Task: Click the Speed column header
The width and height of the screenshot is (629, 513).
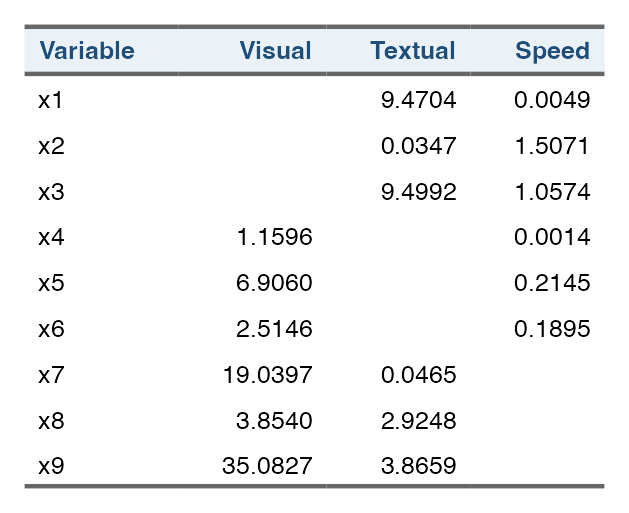Action: pos(552,51)
